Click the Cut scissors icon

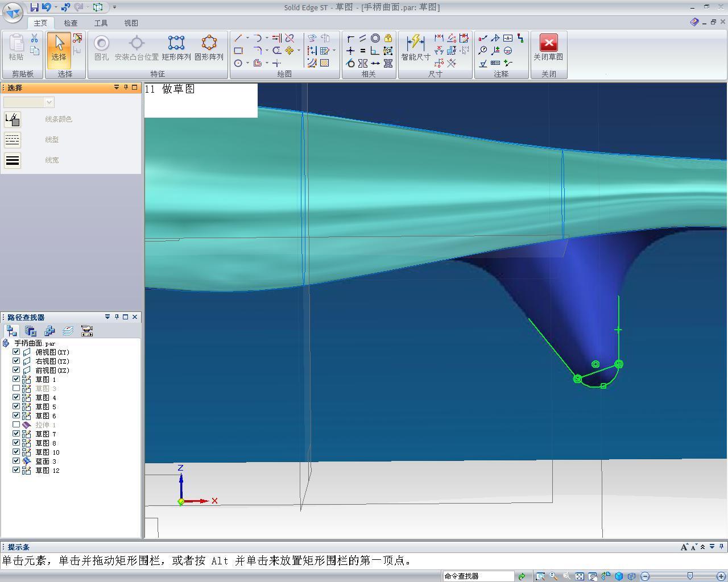coord(35,38)
